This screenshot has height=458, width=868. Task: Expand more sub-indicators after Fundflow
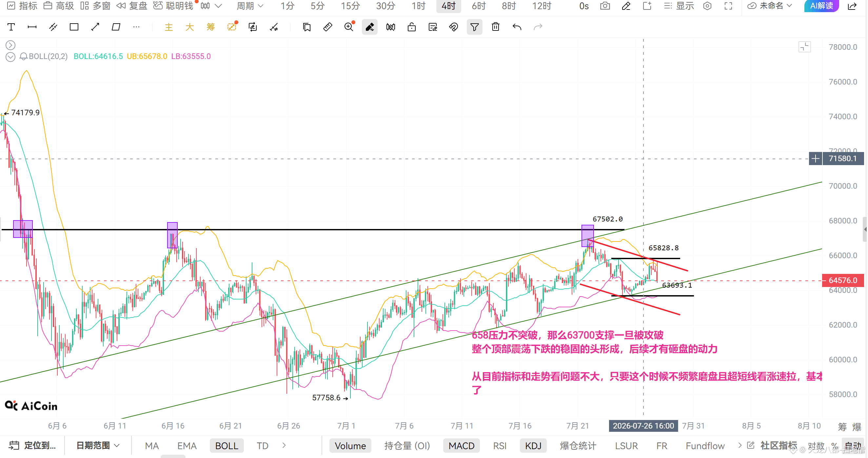click(x=740, y=446)
